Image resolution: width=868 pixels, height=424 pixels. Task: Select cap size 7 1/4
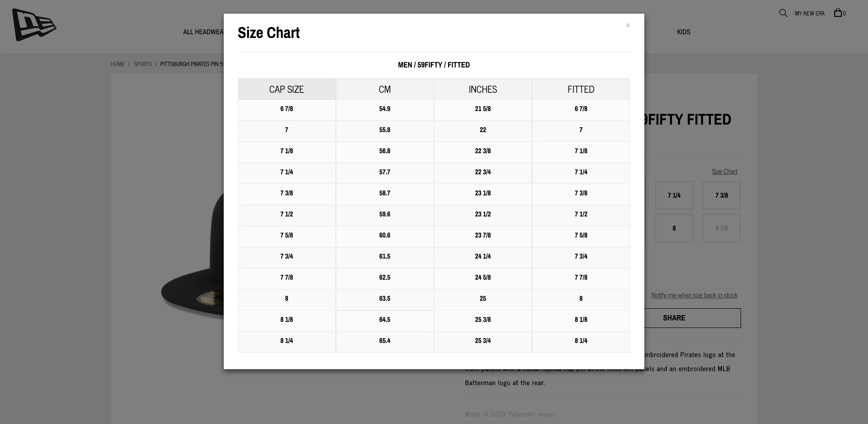tap(674, 195)
